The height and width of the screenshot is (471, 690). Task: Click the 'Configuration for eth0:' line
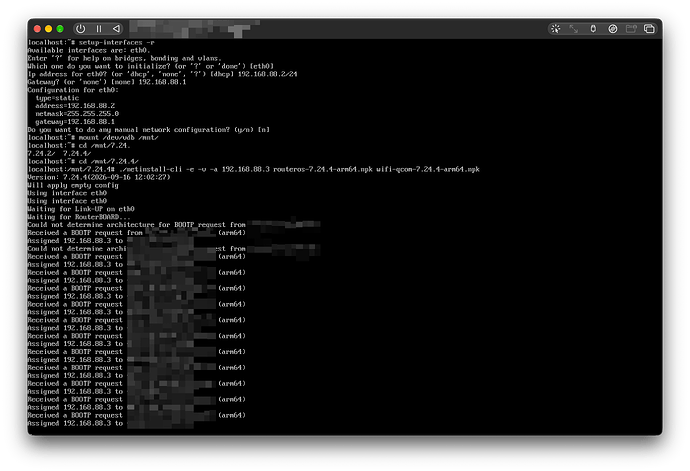[x=73, y=90]
